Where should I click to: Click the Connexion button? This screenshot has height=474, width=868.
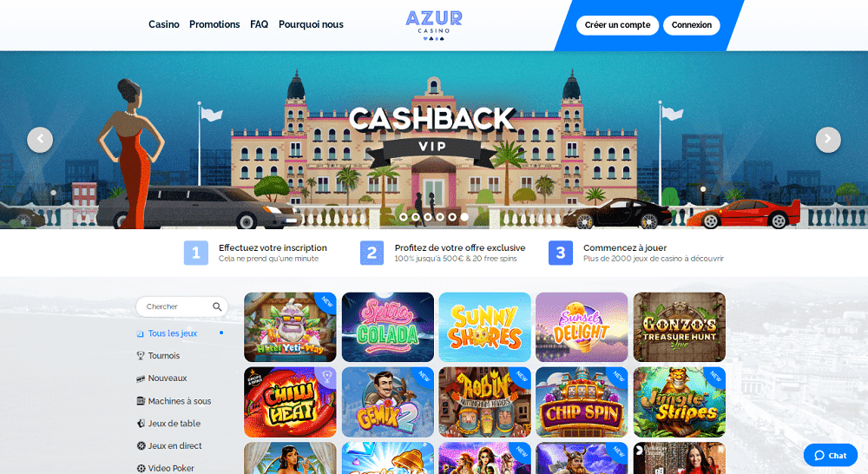pyautogui.click(x=692, y=25)
